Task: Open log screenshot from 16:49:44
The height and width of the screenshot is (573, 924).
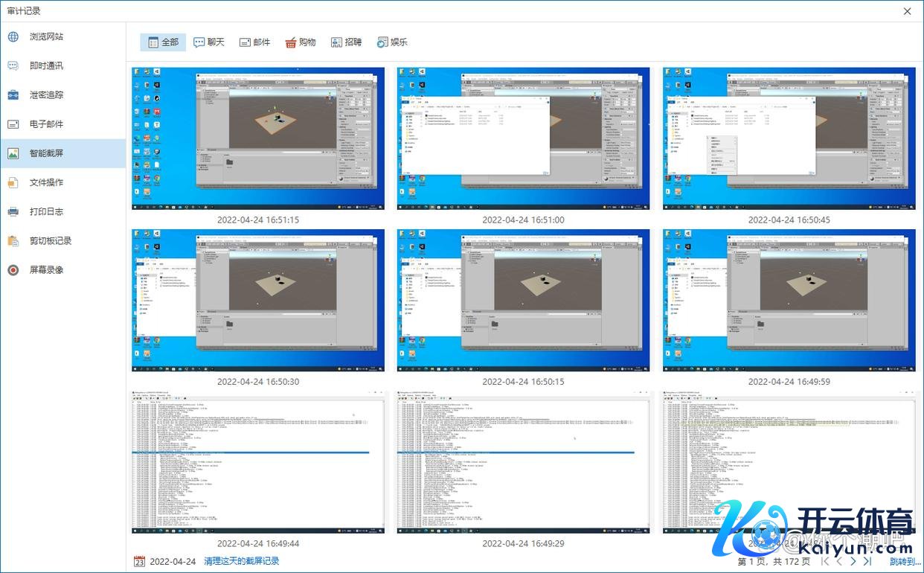Action: click(x=258, y=461)
